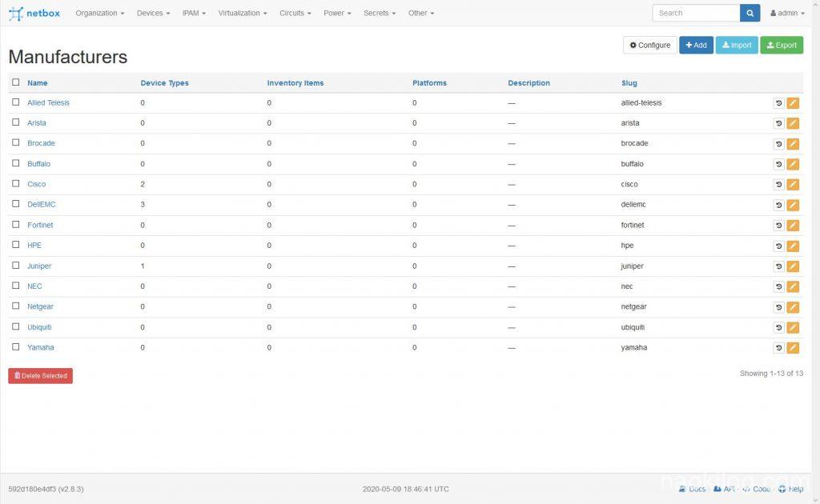Viewport: 820px width, 504px height.
Task: Open the Circuits menu
Action: 295,13
